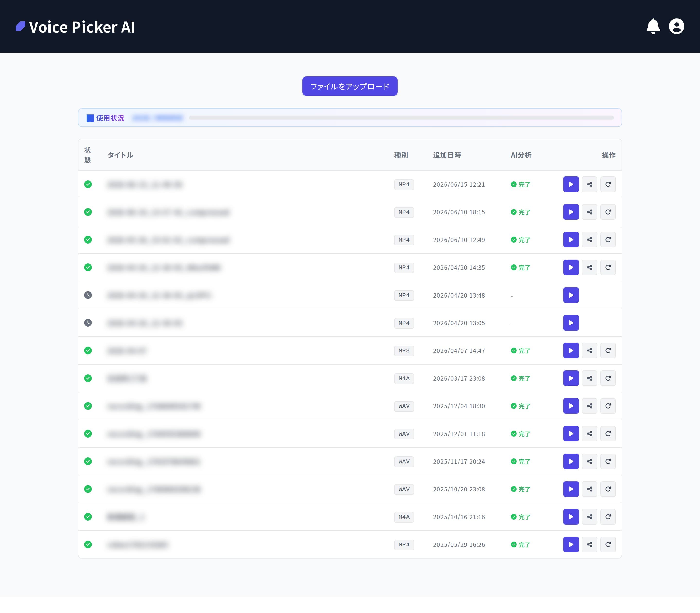Share the M4A file added 2026/03/17
The image size is (700, 613).
pos(589,378)
